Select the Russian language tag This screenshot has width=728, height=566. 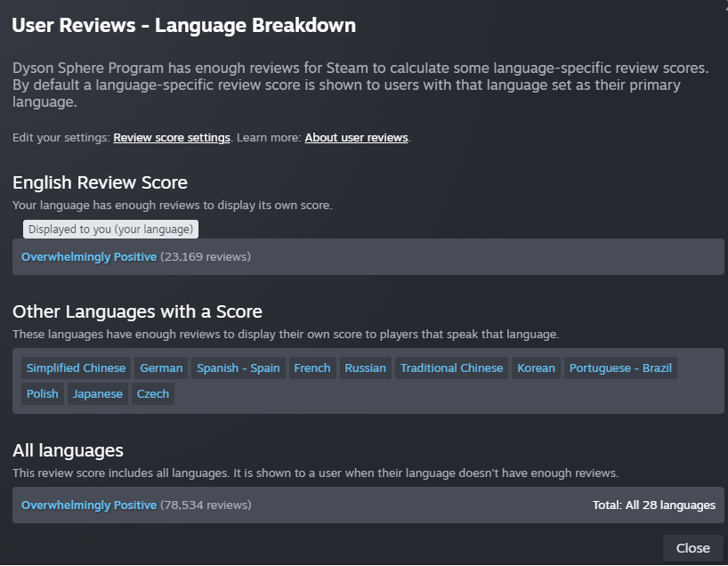tap(366, 368)
